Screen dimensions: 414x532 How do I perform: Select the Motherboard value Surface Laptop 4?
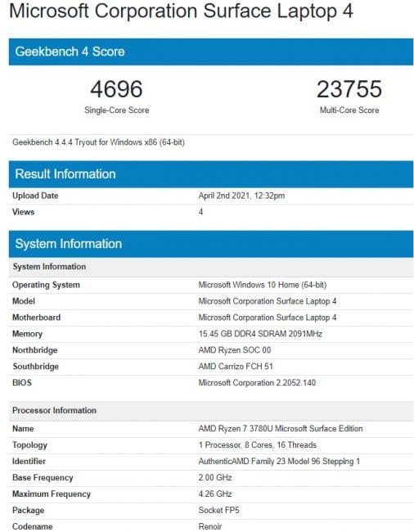(x=268, y=318)
